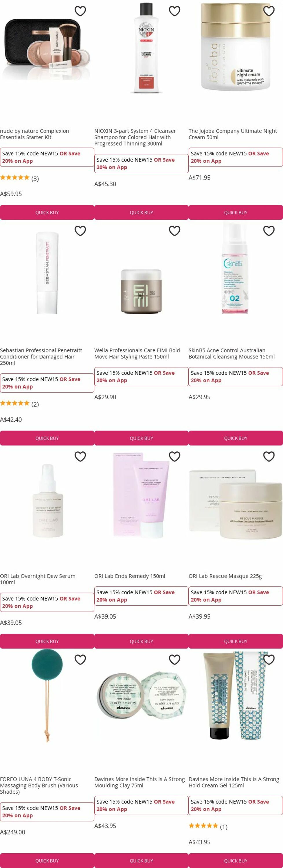Save SkinB5 Cleansing Mousse to wishlist
Viewport: 283px width, 868px height.
[x=269, y=231]
